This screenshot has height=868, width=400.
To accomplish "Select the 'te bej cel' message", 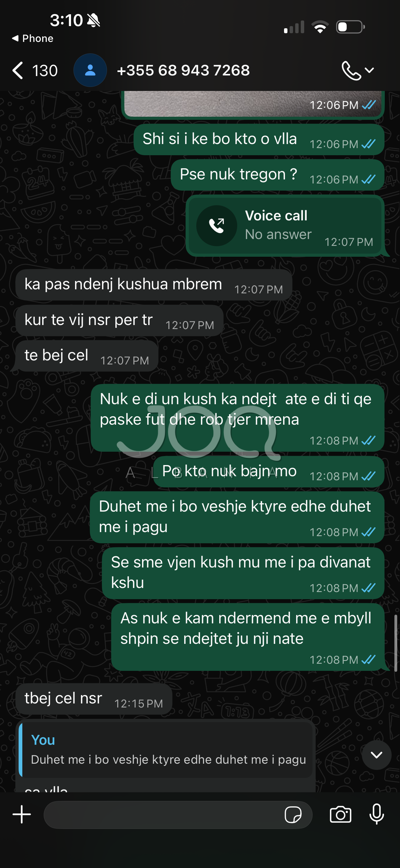I will click(87, 356).
